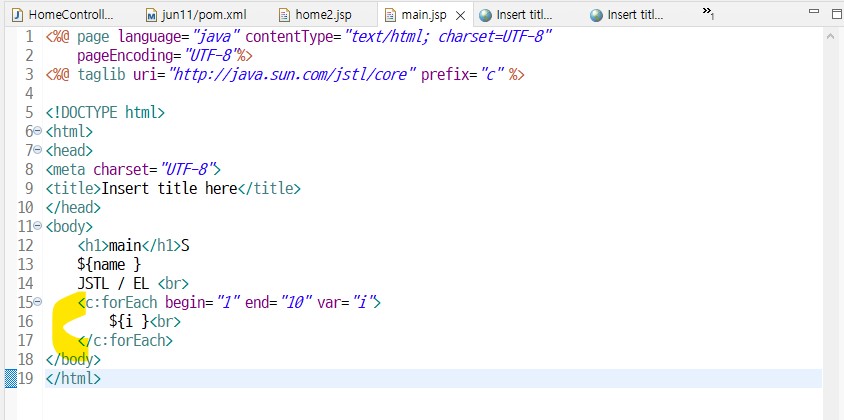Collapse the c:forEach fold on line 15
This screenshot has width=844, height=420.
point(38,302)
